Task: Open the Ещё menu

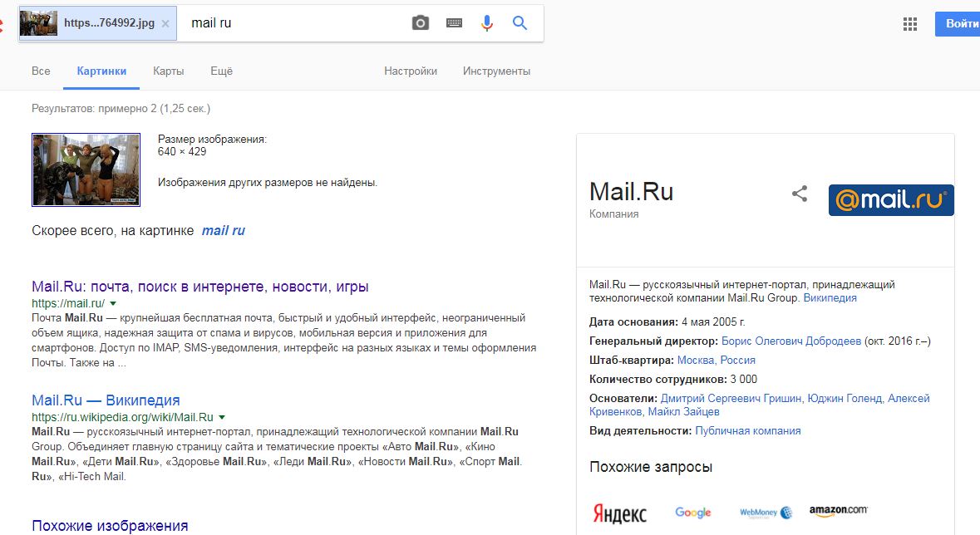Action: click(x=221, y=71)
